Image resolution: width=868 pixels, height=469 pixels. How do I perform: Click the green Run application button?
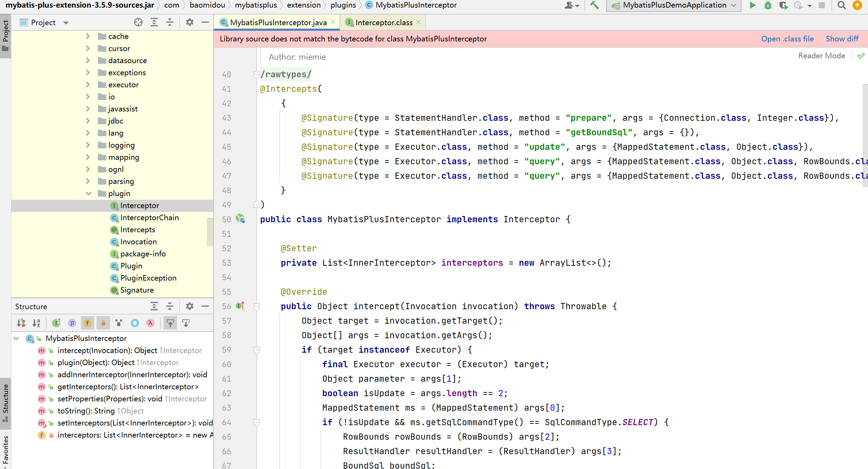pos(752,5)
